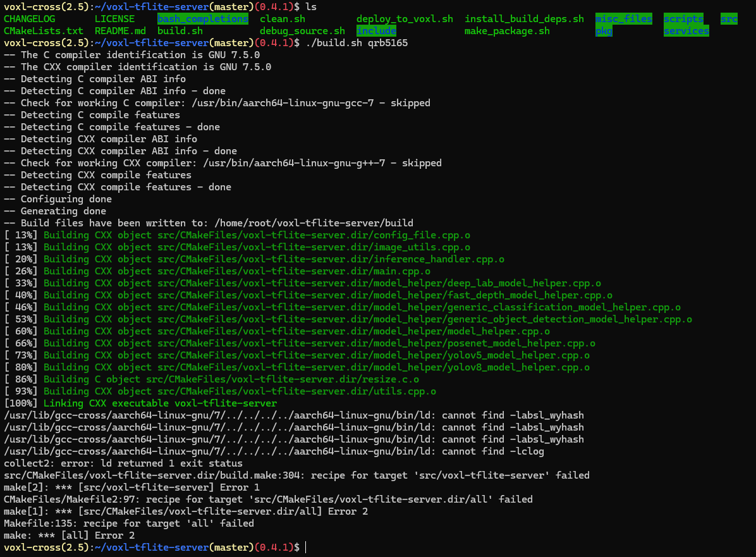Select the src directory name
This screenshot has height=557, width=756.
coord(729,19)
